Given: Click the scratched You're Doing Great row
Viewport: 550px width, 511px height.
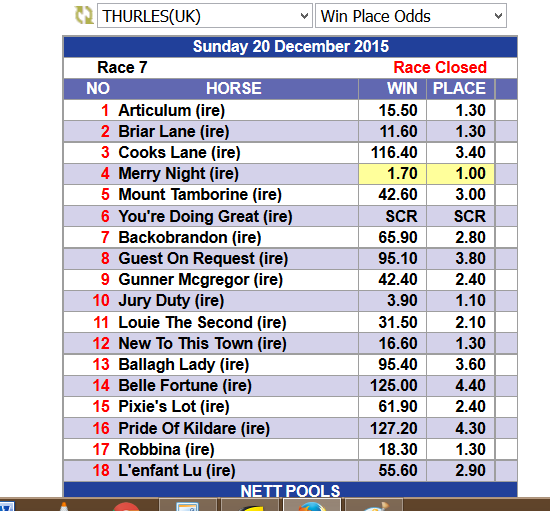Looking at the screenshot, I should (x=290, y=216).
